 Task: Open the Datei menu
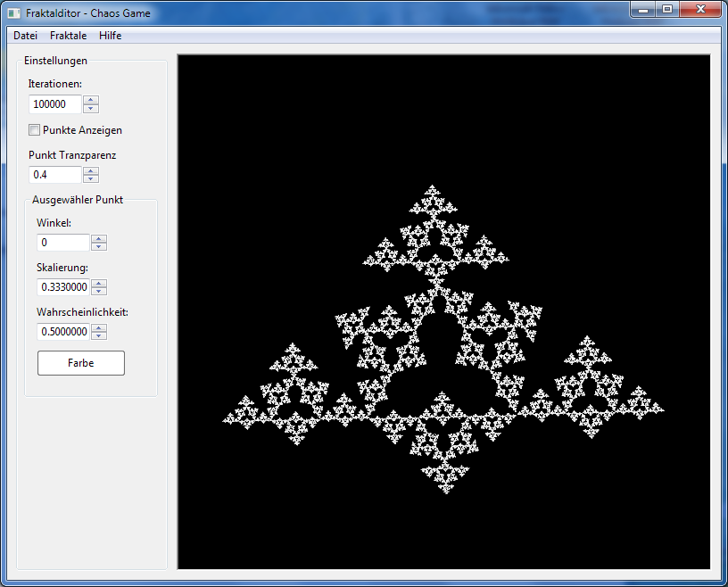click(x=25, y=36)
